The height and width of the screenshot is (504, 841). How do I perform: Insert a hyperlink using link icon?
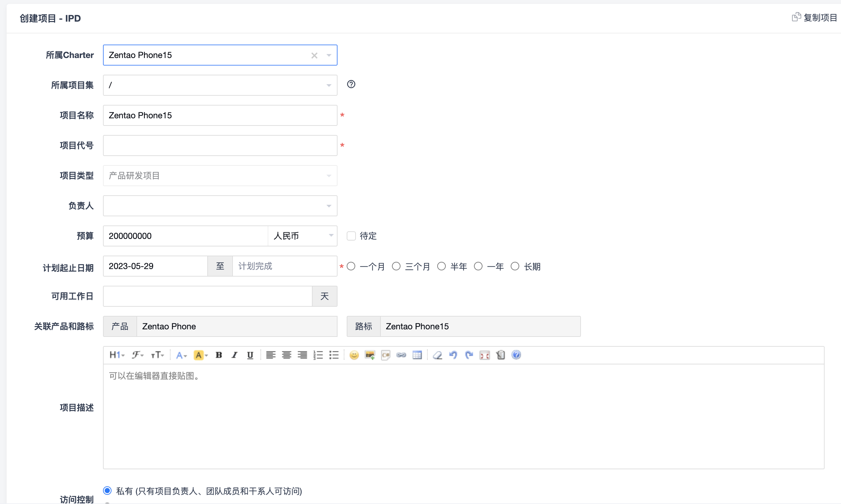[x=401, y=355]
